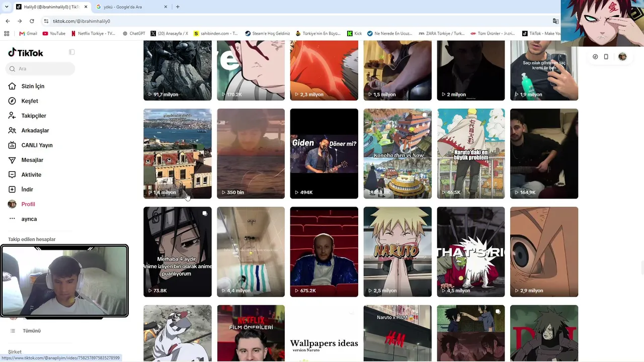
Task: Open the video with 164,9K views
Action: click(x=544, y=153)
